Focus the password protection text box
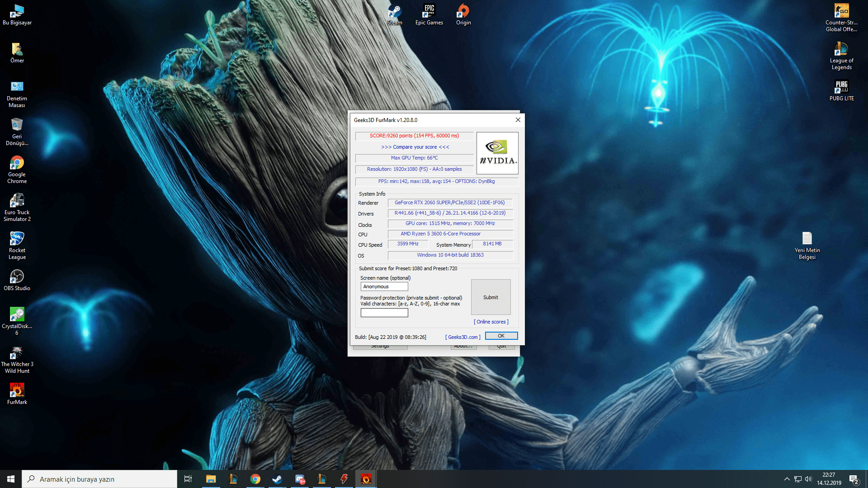This screenshot has height=488, width=868. click(384, 313)
